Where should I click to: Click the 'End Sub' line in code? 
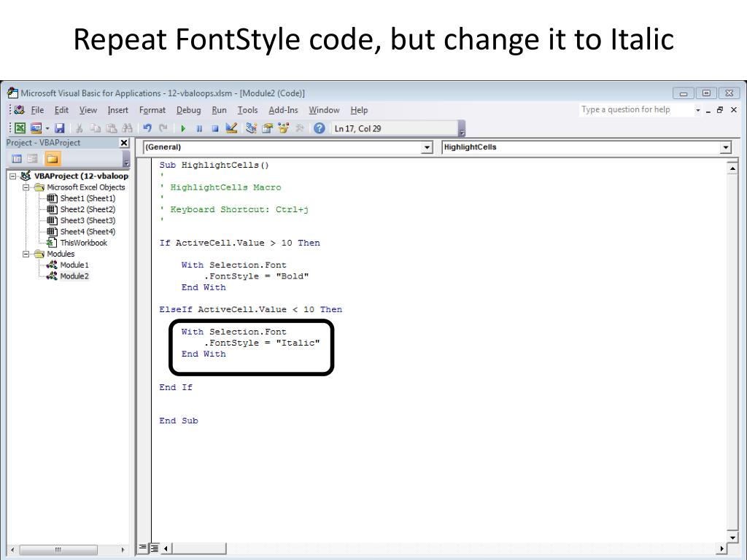[x=179, y=421]
